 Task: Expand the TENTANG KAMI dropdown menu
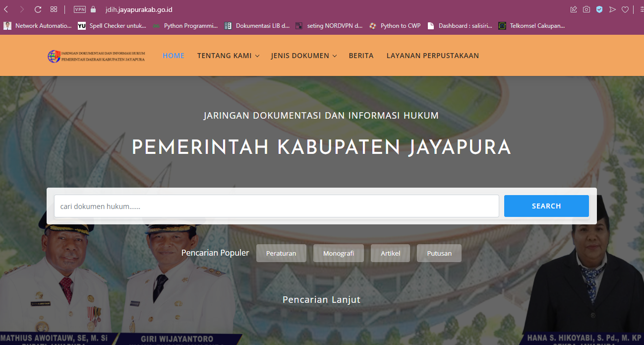pos(228,56)
